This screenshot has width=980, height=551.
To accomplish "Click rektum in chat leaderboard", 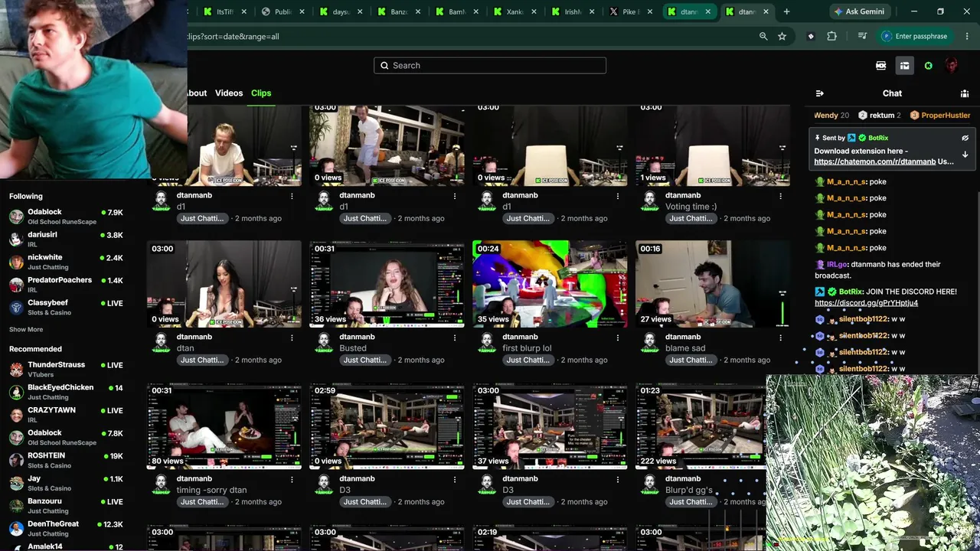I will point(882,116).
